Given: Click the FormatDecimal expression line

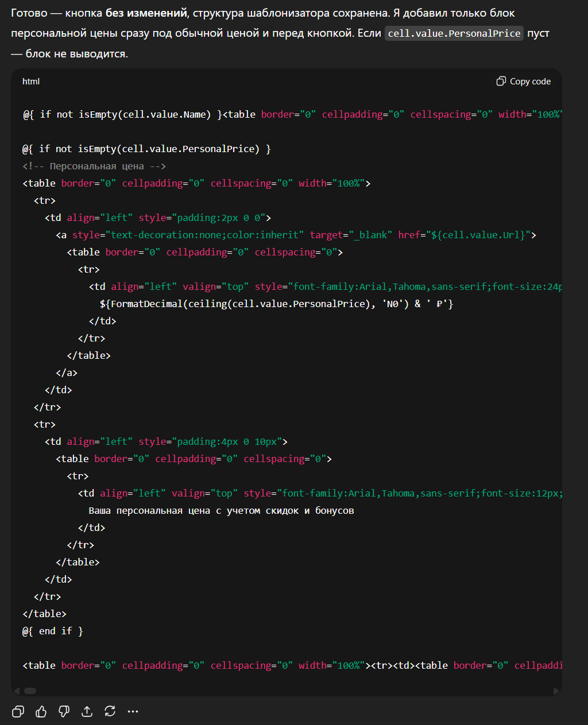Looking at the screenshot, I should point(276,304).
